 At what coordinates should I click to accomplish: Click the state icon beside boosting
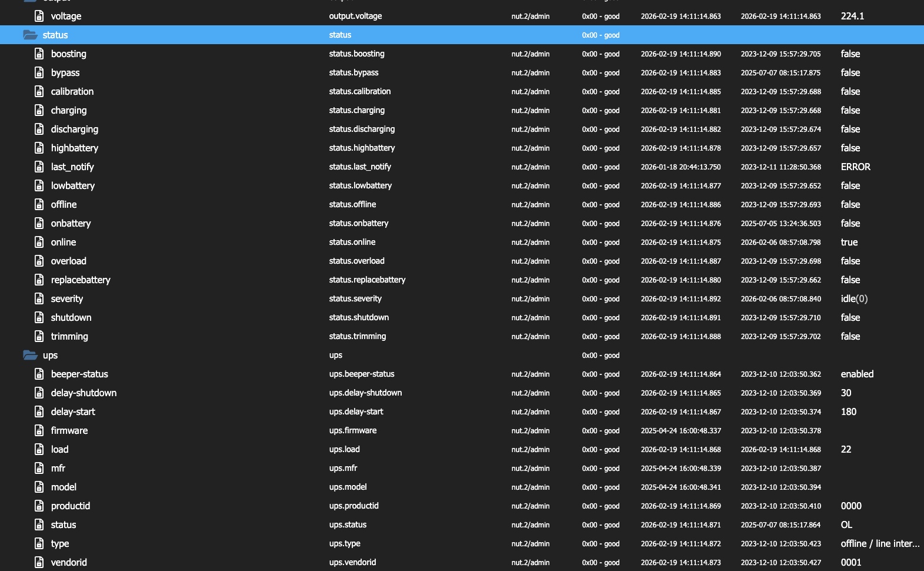point(39,54)
